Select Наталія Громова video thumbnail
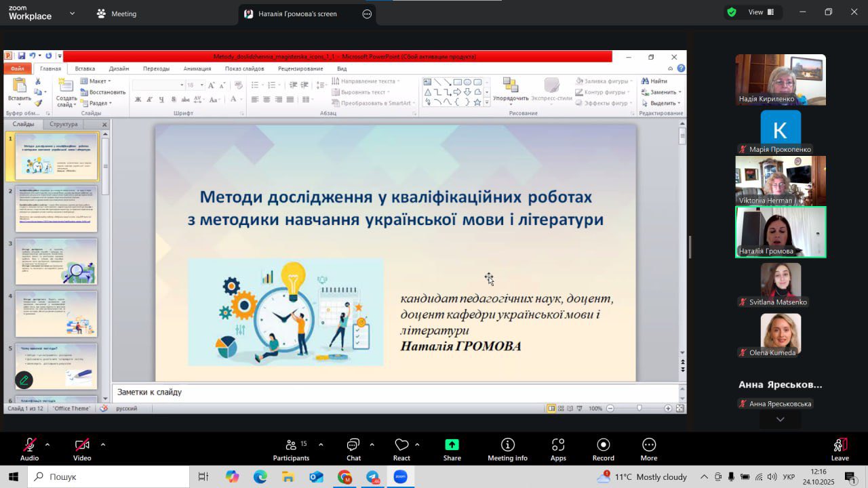The image size is (868, 488). [x=781, y=232]
